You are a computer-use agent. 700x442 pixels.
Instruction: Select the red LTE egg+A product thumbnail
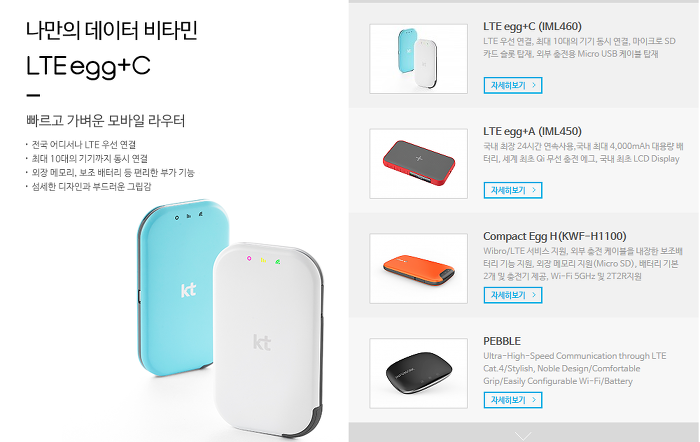click(418, 164)
